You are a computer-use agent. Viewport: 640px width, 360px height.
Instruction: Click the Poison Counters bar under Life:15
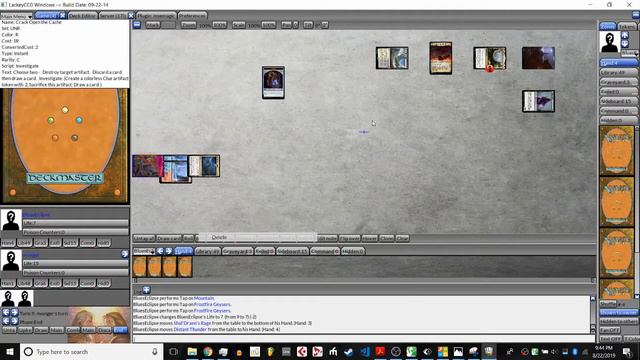pyautogui.click(x=76, y=272)
